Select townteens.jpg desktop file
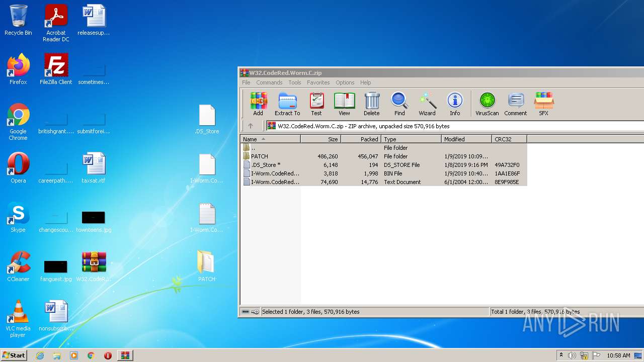This screenshot has height=362, width=644. click(x=94, y=221)
